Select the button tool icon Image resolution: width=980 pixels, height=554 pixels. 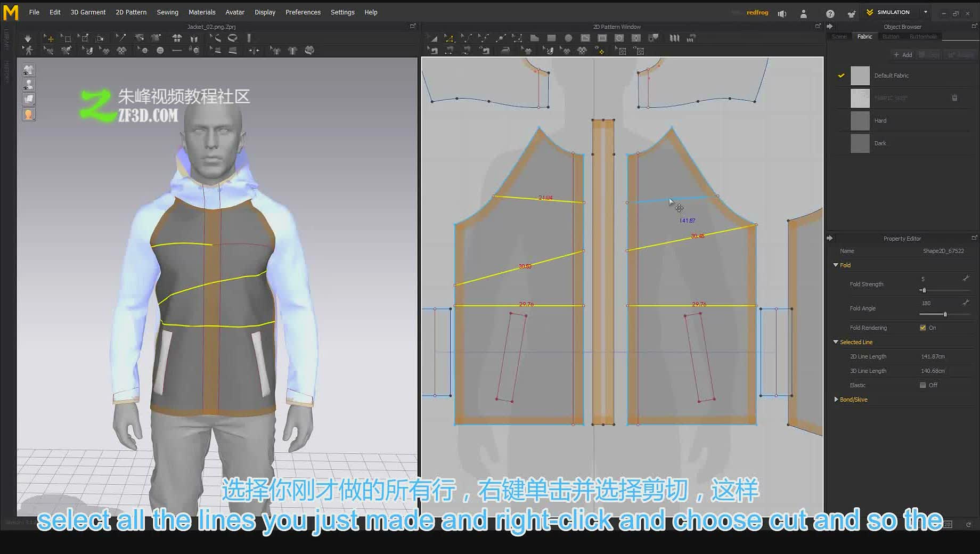pyautogui.click(x=160, y=51)
